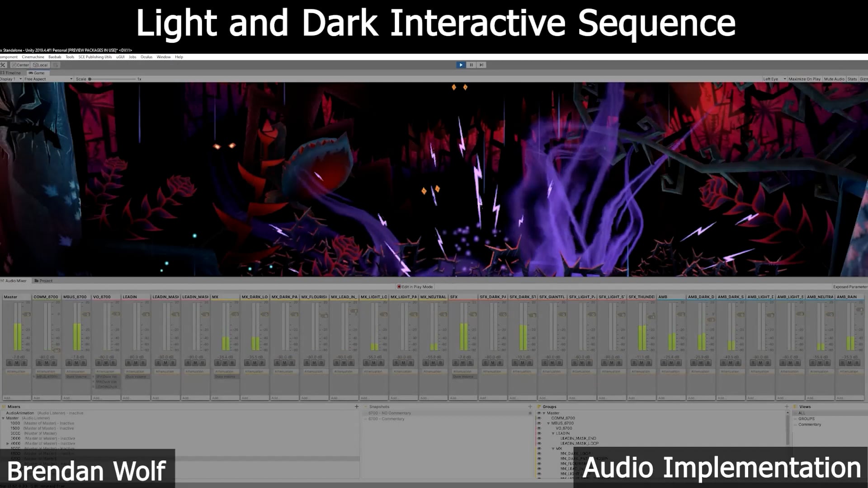Bypass effects on the AMB_NEUTRAL group
The image size is (868, 488).
(x=827, y=363)
